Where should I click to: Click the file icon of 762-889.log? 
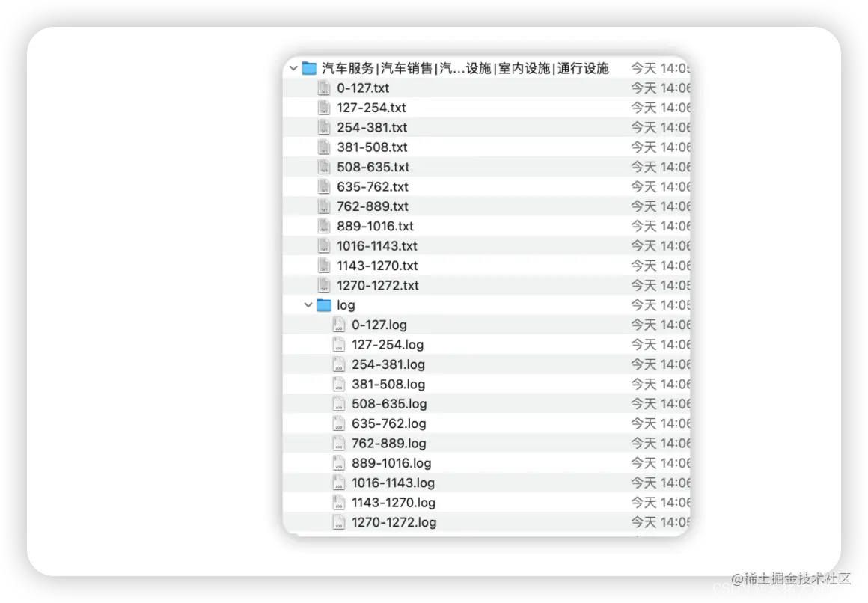coord(339,444)
